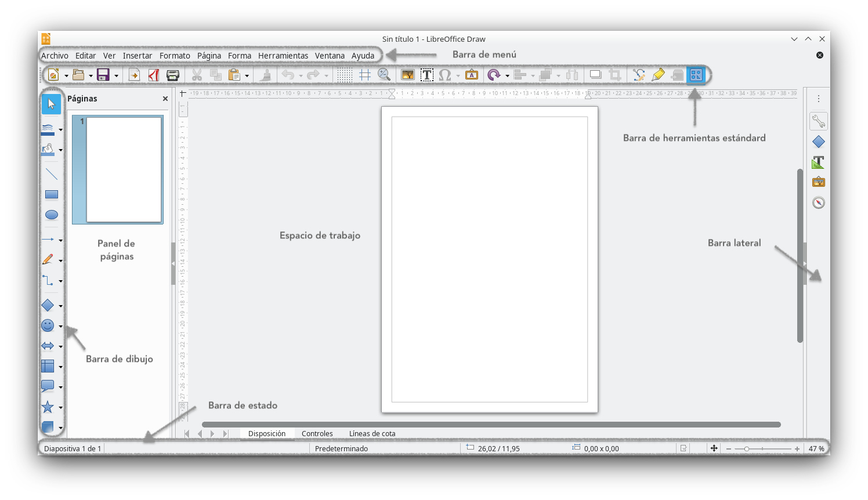868x500 pixels.
Task: Expand the Basic Shapes dropdown arrow
Action: (x=60, y=306)
